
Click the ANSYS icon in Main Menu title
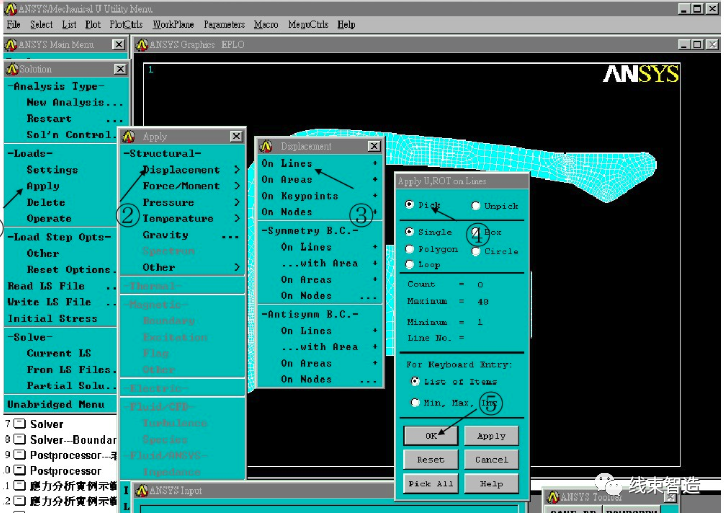tap(10, 45)
